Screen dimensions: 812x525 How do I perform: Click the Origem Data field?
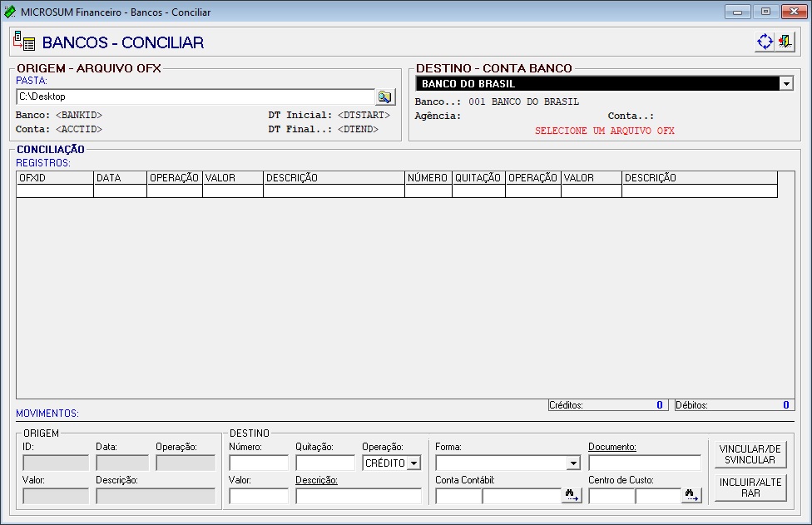click(122, 463)
